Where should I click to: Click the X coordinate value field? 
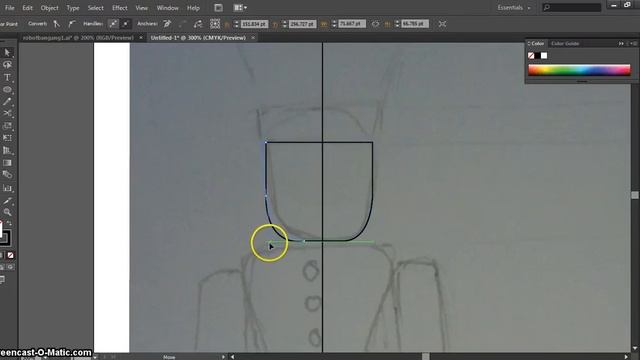254,24
